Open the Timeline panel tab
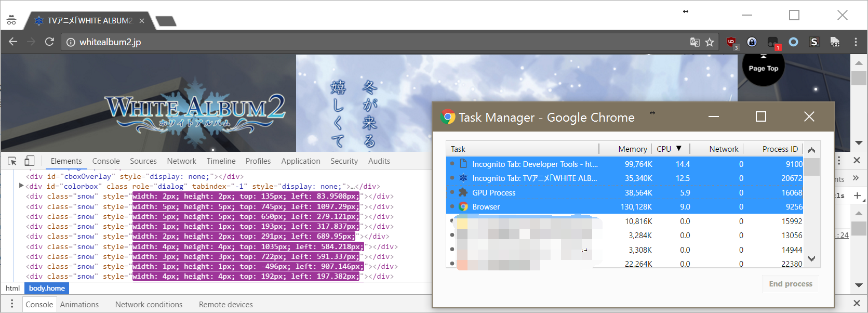The width and height of the screenshot is (868, 313). coord(221,161)
